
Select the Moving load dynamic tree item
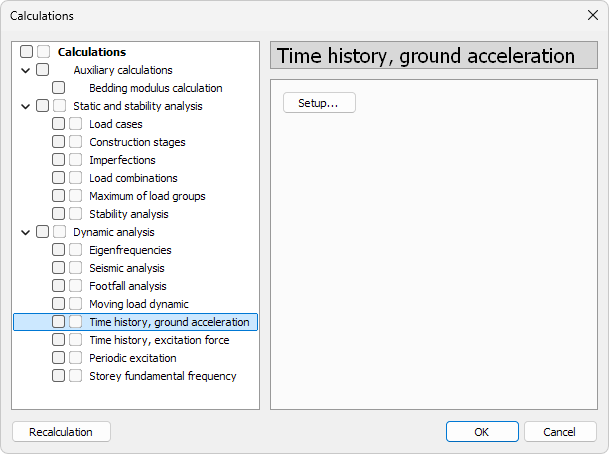point(139,304)
